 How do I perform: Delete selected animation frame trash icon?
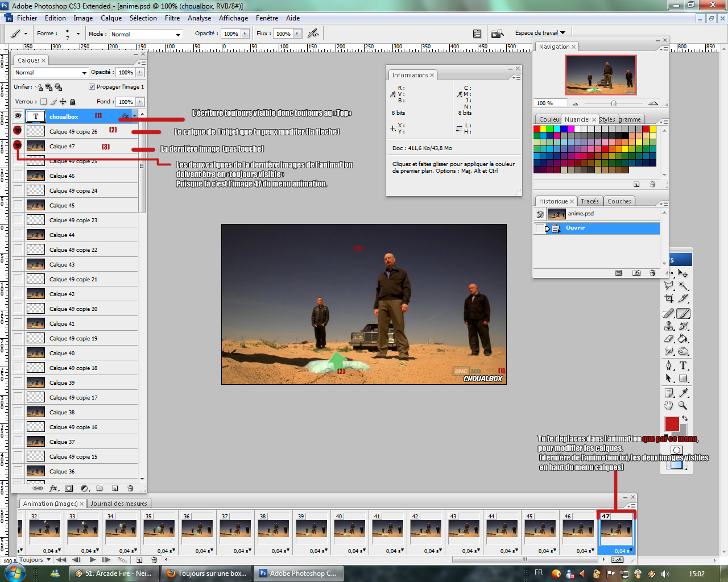click(154, 560)
